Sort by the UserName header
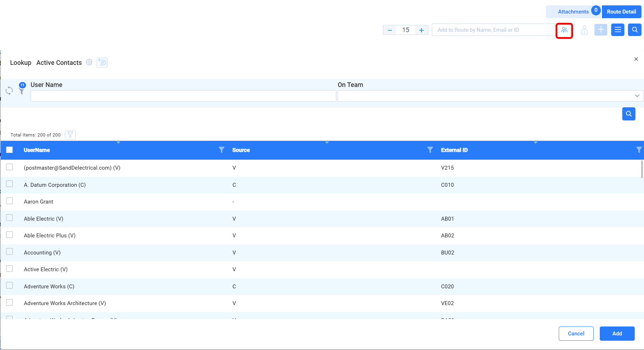 [x=37, y=150]
